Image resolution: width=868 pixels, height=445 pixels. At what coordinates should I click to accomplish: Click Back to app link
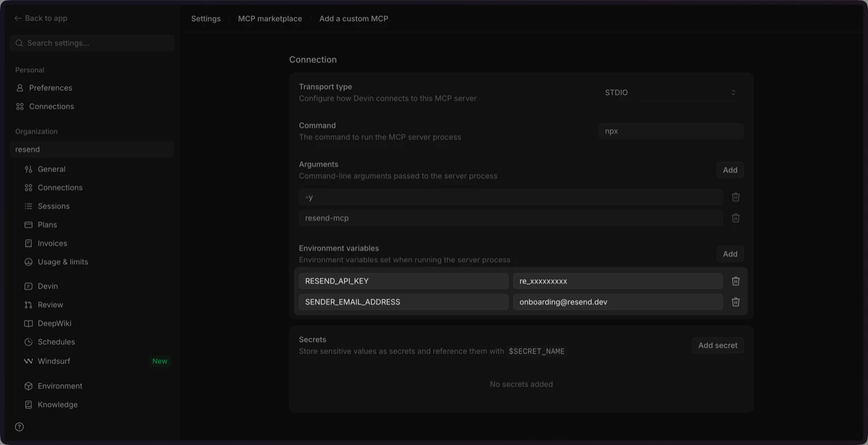[x=41, y=19]
